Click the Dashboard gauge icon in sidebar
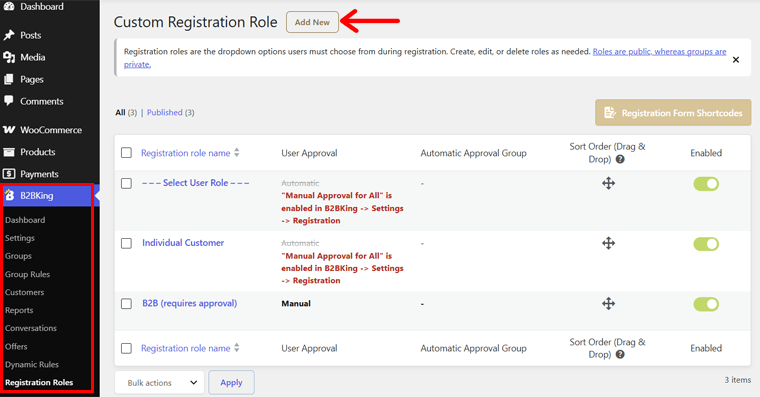This screenshot has width=760, height=397. tap(9, 6)
